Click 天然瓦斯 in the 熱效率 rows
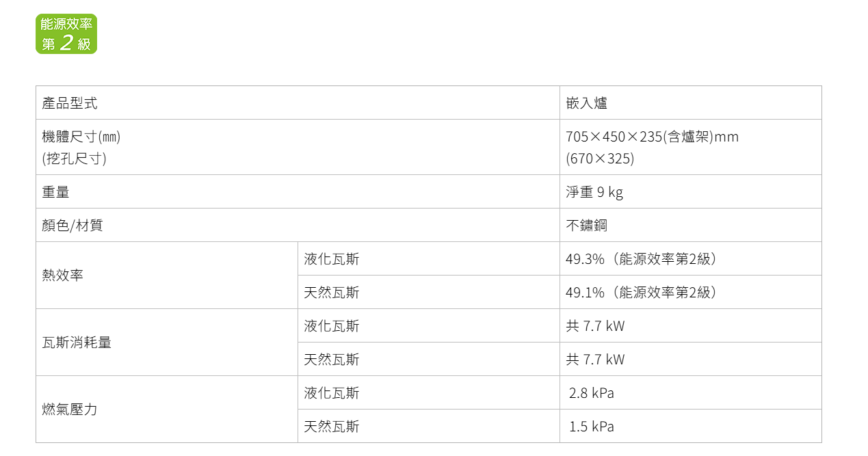Viewport: 868px width, 456px height. point(332,293)
